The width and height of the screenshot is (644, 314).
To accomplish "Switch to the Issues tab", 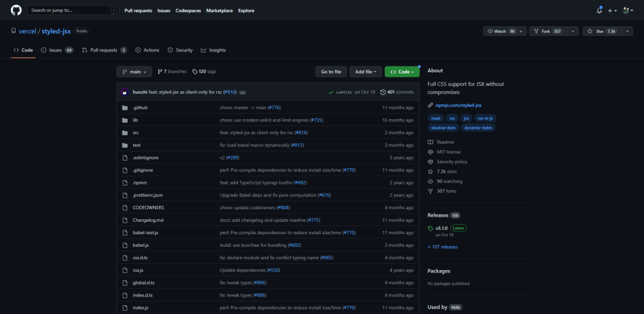I will tap(57, 50).
